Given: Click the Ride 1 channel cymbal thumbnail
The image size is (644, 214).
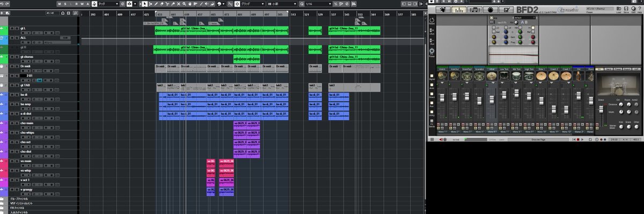Looking at the screenshot, I should 541,76.
